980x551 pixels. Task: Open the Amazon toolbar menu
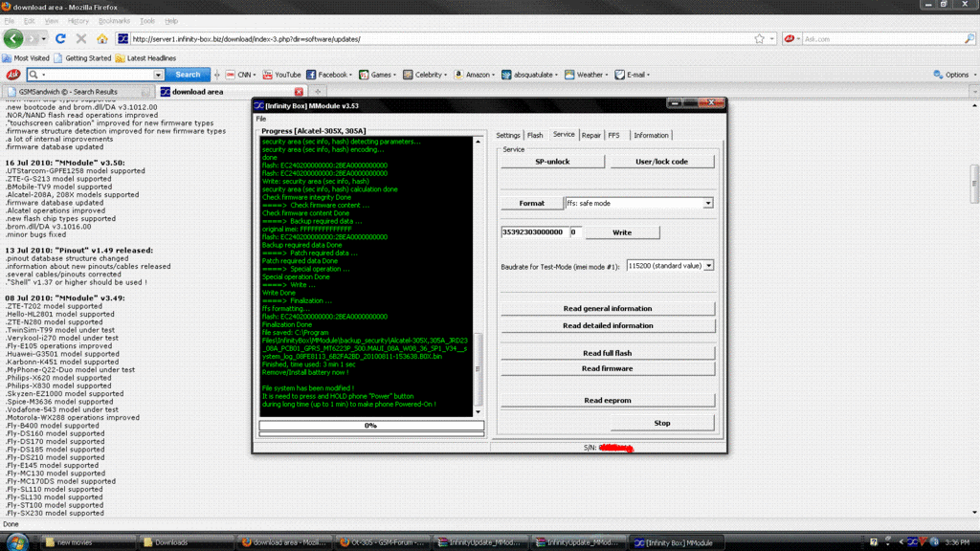tap(475, 75)
